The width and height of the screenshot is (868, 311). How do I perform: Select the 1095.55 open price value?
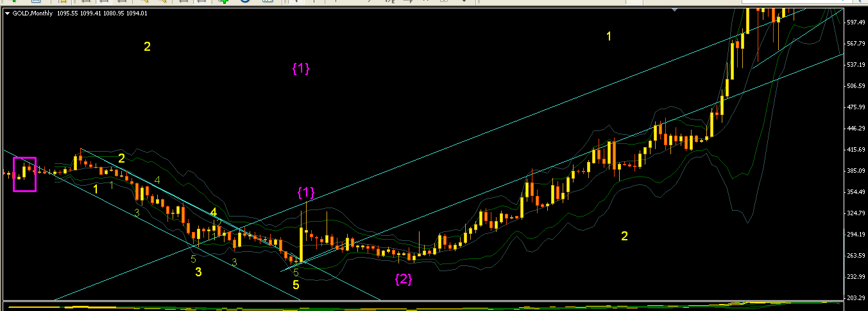pos(69,13)
